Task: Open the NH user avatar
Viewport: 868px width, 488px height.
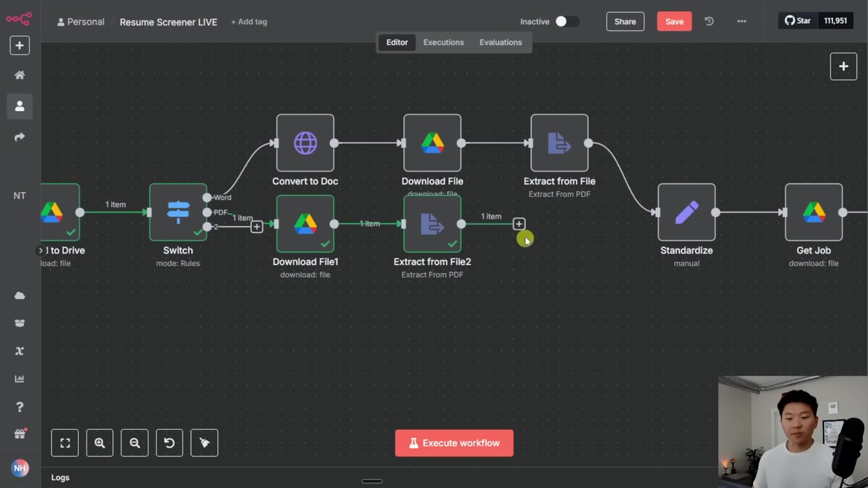Action: tap(19, 468)
